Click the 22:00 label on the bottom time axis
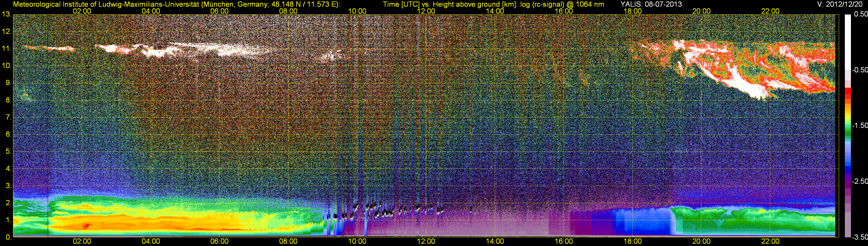Viewport: 868px width, 246px height. point(770,241)
